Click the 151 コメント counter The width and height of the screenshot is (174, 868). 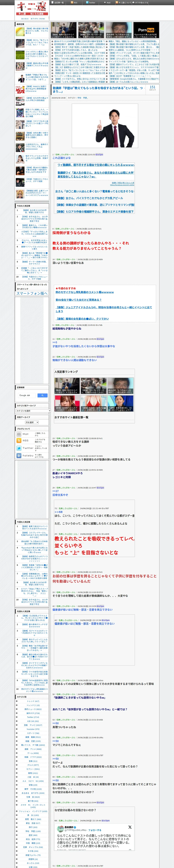(152, 88)
